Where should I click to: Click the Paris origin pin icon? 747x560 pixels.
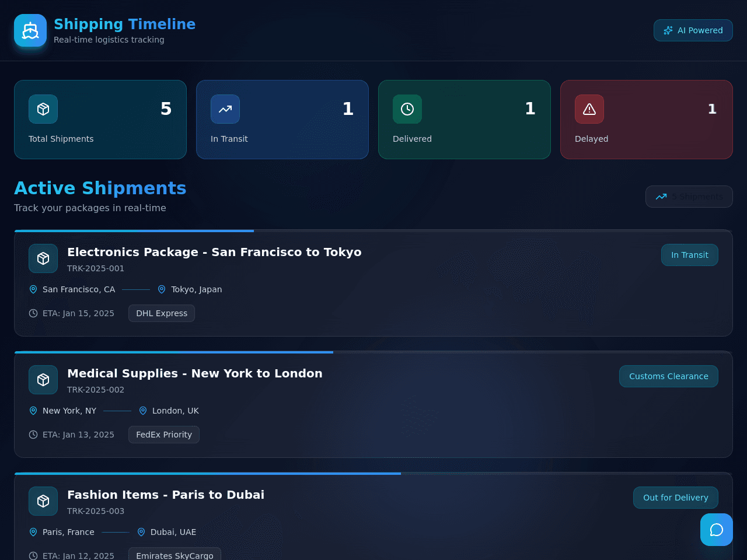point(33,532)
